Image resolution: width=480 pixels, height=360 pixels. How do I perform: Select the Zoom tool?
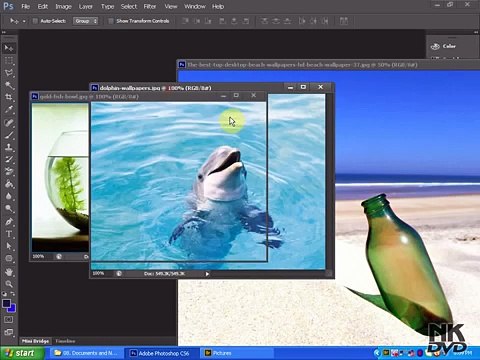[9, 284]
